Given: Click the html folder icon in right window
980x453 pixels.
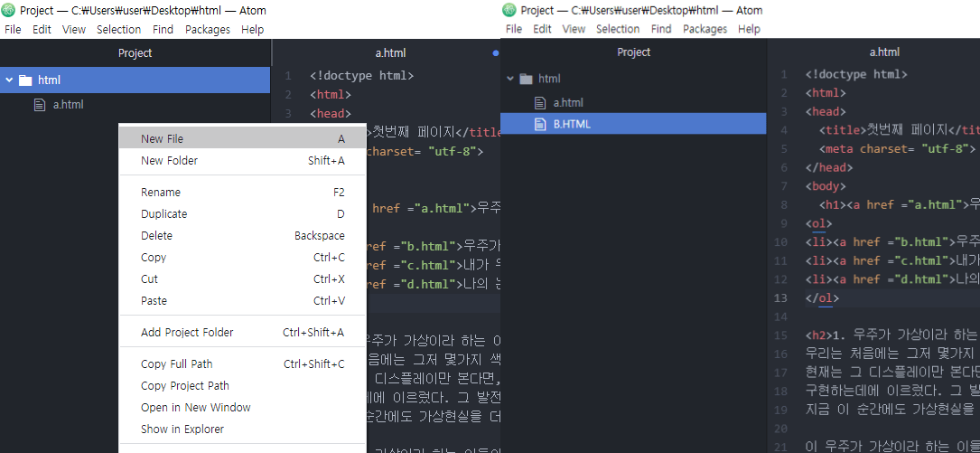Looking at the screenshot, I should click(527, 79).
